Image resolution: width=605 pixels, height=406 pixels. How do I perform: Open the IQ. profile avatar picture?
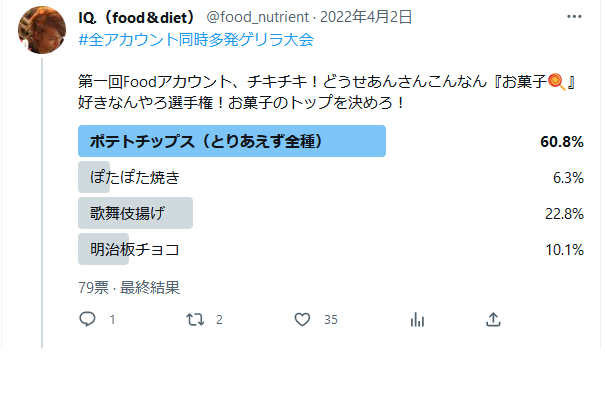point(42,30)
